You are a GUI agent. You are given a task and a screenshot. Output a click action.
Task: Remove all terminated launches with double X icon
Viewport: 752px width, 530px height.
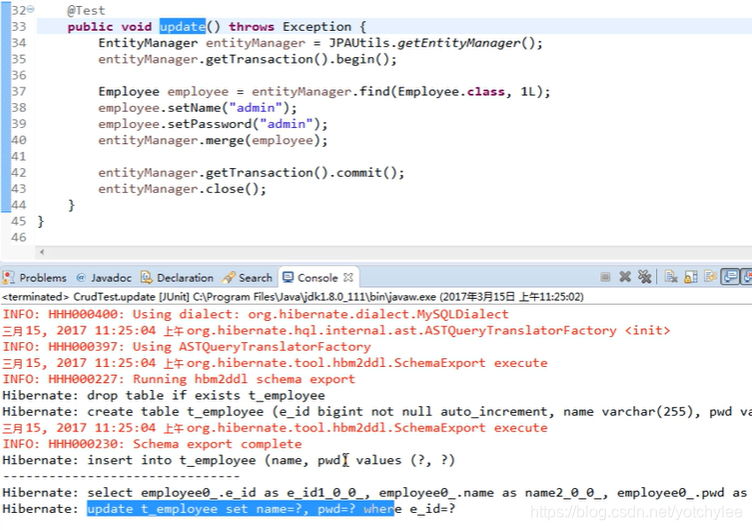(x=645, y=277)
